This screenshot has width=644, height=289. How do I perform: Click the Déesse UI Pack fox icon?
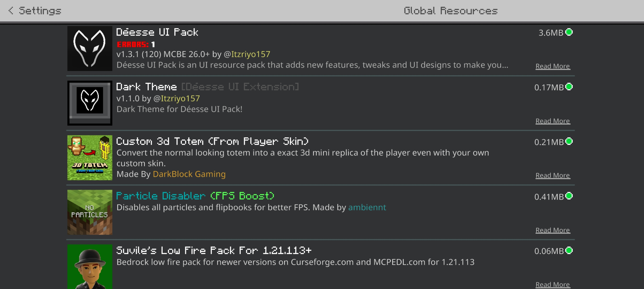[x=90, y=48]
